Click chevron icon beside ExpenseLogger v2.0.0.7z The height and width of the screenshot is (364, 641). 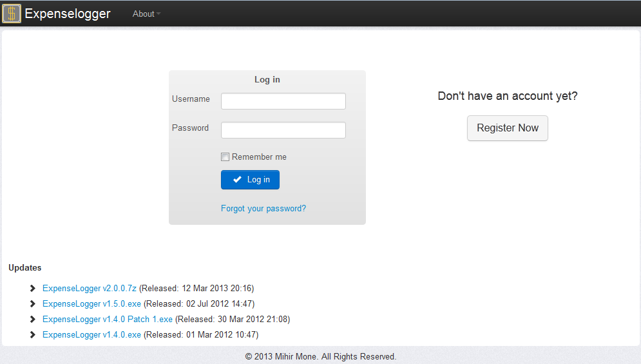coord(33,289)
